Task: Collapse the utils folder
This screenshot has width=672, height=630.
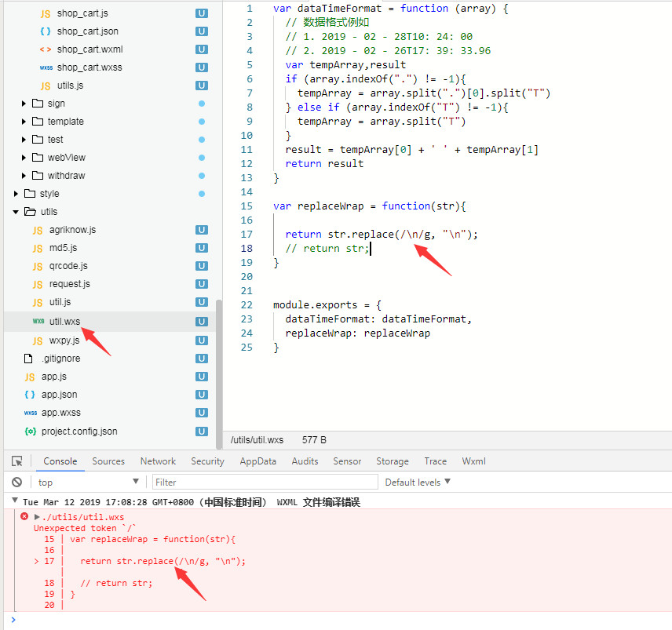Action: (16, 212)
